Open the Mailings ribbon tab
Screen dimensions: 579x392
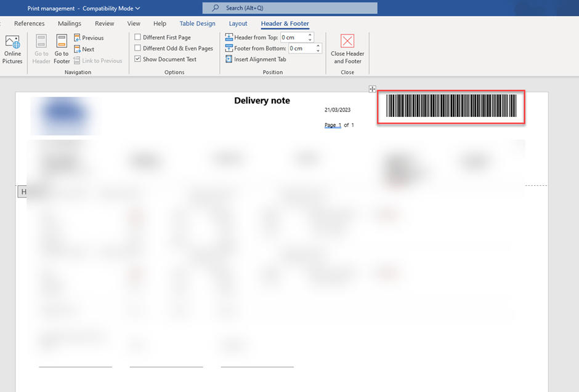click(70, 23)
